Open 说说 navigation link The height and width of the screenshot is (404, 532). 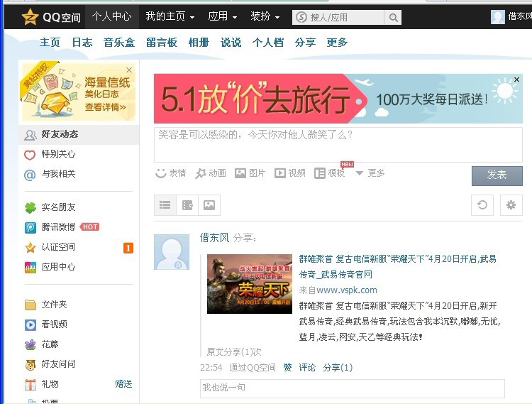231,43
